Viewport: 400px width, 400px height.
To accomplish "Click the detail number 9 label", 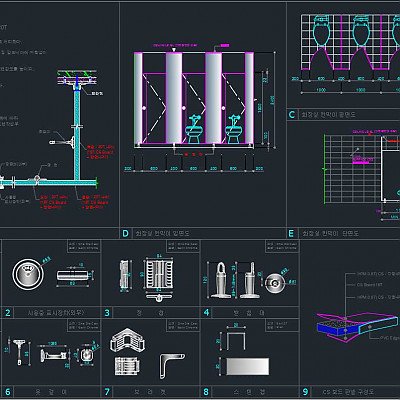I will 305,392.
